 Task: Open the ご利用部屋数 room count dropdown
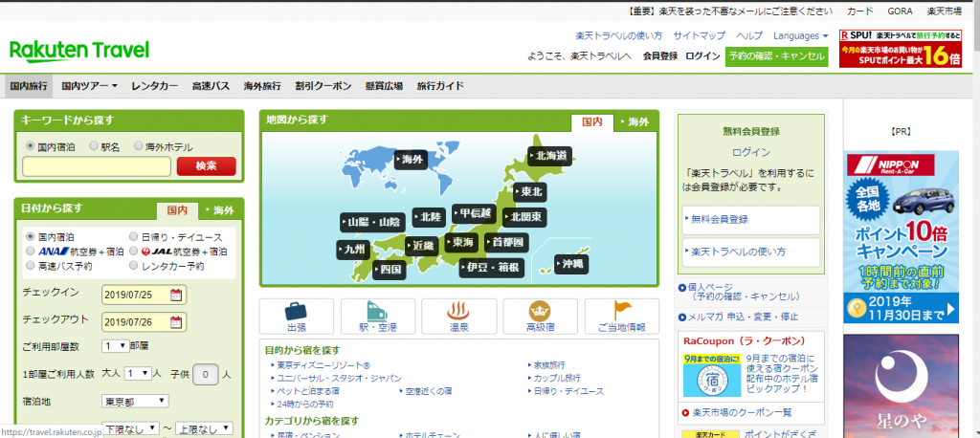[x=116, y=345]
